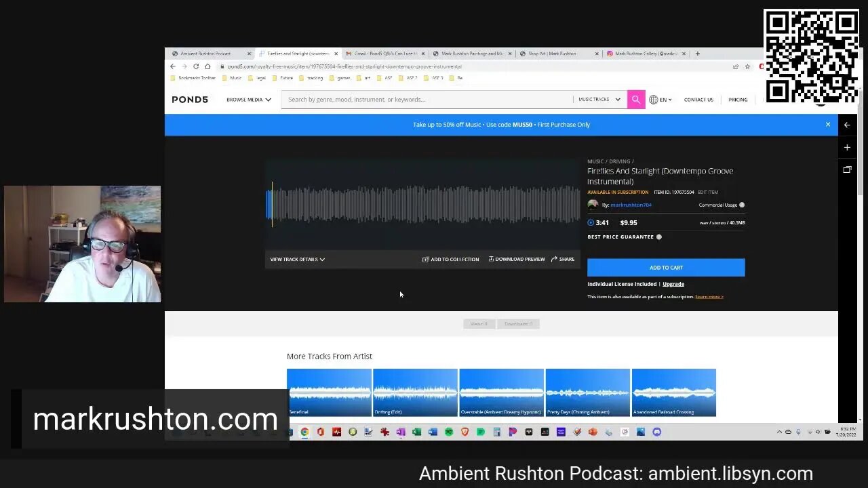Open the Music breadcrumb link
The image size is (868, 488).
click(x=595, y=161)
